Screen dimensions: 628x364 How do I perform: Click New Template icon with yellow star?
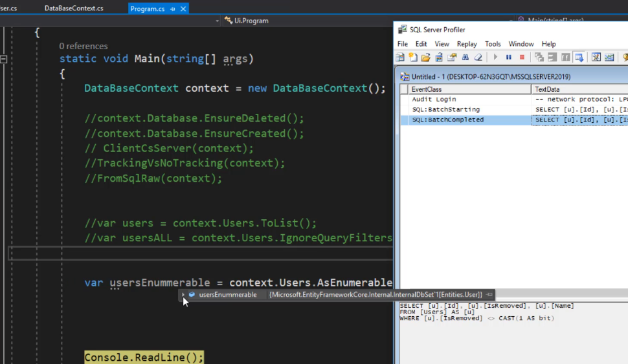[413, 57]
